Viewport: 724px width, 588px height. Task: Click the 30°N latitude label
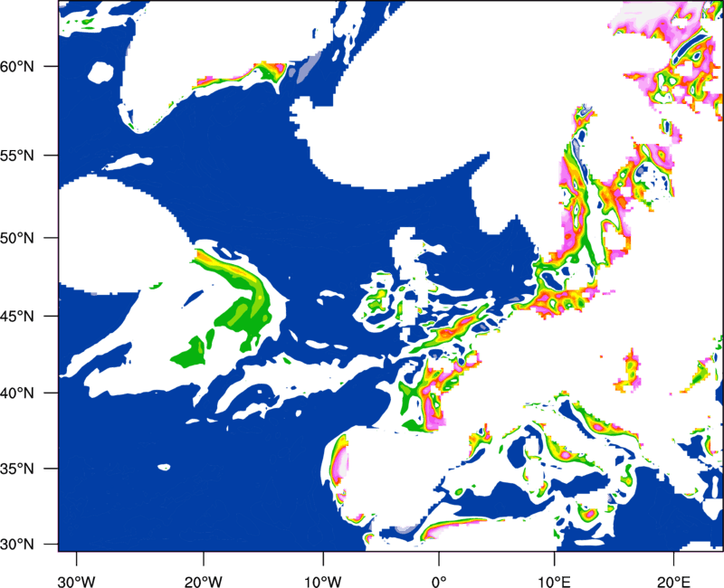point(17,545)
